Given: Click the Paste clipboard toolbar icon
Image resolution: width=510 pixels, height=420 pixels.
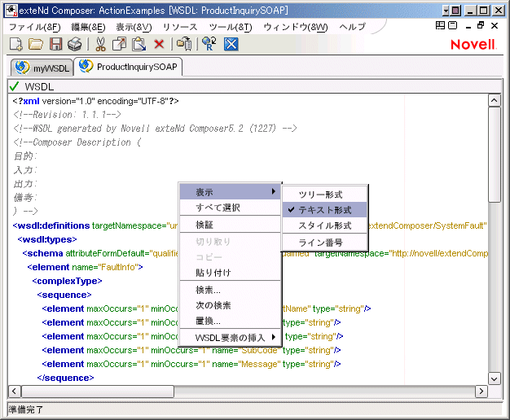Looking at the screenshot, I should pyautogui.click(x=138, y=44).
